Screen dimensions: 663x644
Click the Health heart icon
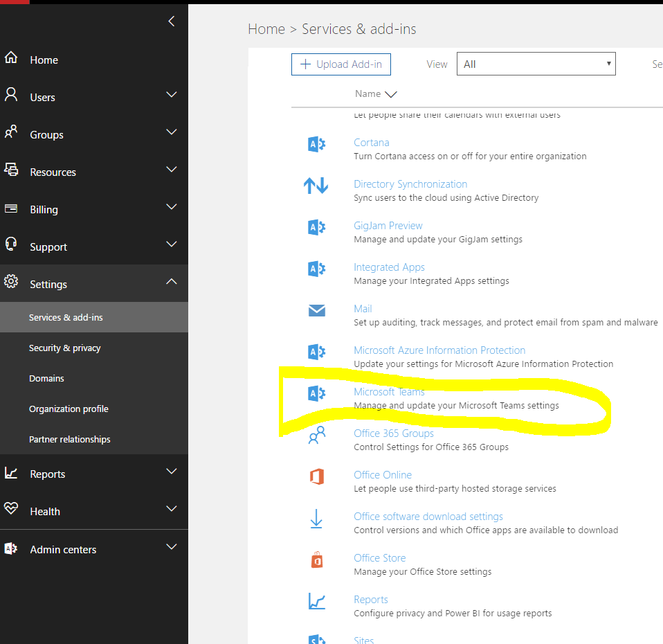click(x=11, y=508)
